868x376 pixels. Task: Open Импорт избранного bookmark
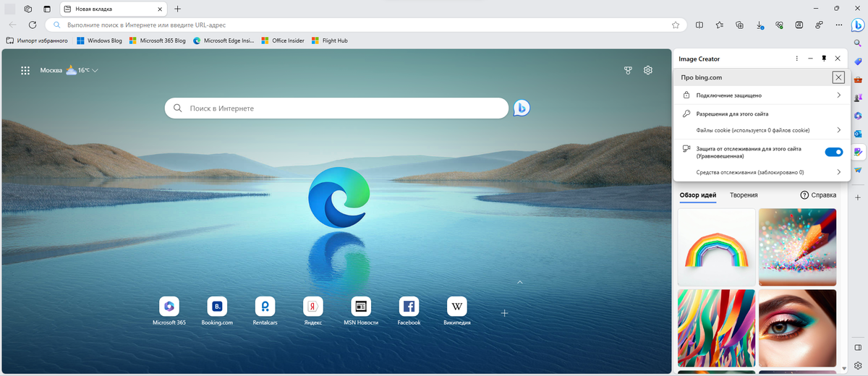pos(37,40)
